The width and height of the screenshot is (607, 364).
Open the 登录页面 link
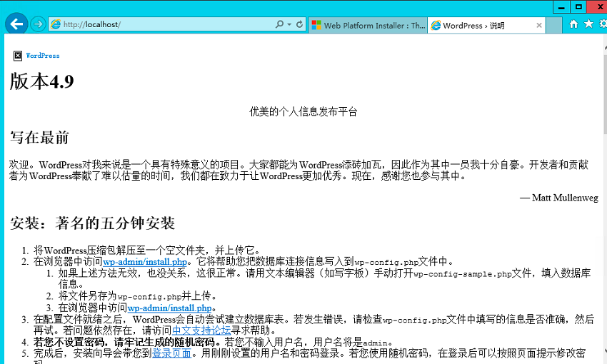(172, 353)
